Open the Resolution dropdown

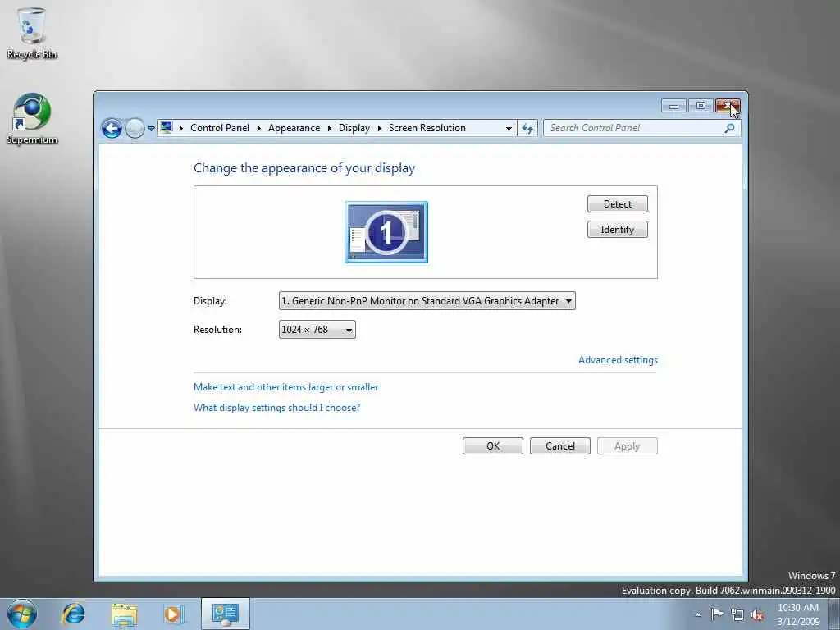pyautogui.click(x=317, y=330)
